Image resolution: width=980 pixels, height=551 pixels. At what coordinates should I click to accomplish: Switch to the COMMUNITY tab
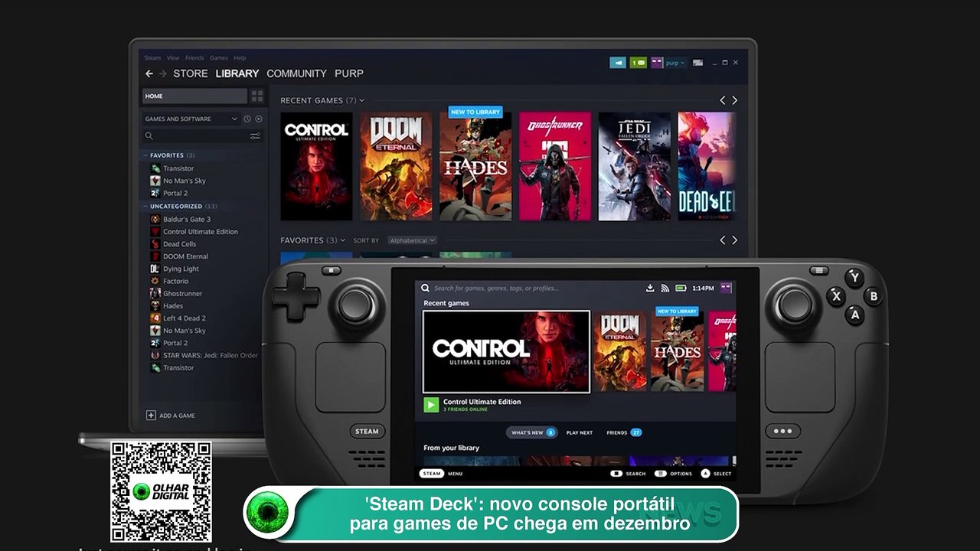296,73
